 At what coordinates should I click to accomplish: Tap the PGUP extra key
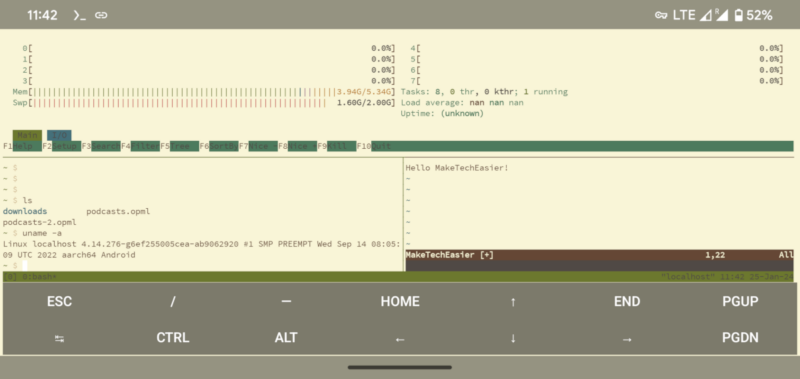740,301
